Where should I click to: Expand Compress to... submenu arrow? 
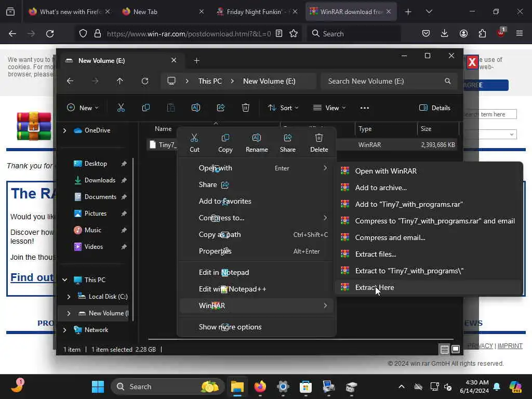click(325, 218)
